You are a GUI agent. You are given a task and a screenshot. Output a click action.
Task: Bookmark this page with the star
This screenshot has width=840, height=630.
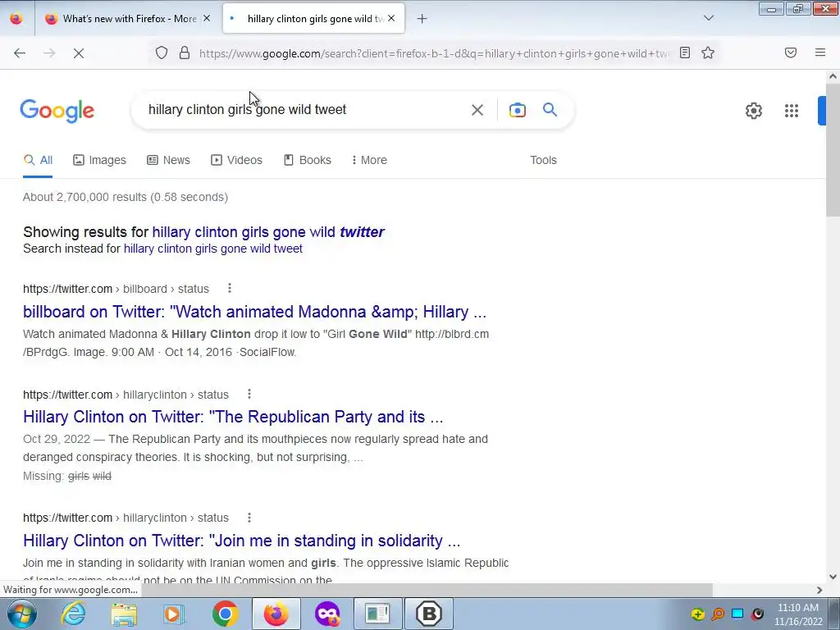708,52
